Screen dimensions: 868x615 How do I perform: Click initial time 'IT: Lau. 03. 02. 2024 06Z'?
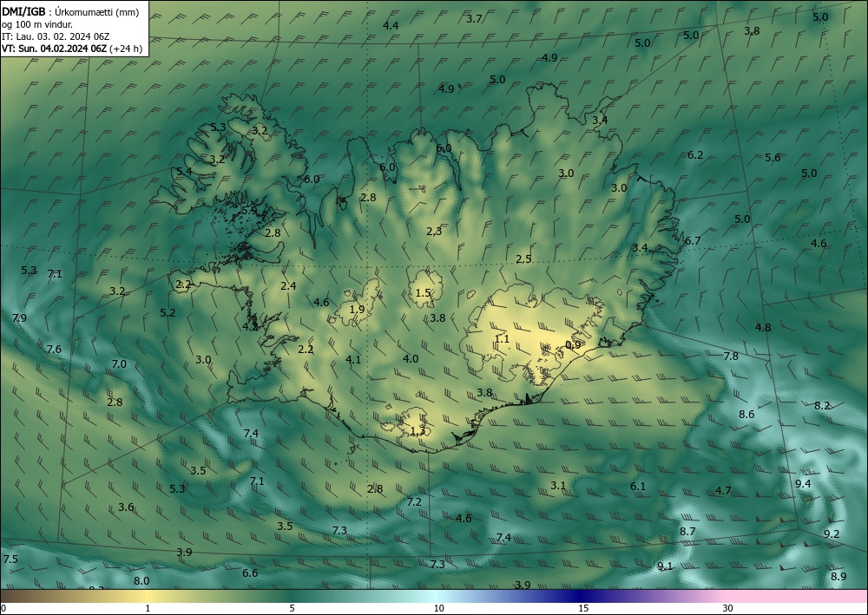click(56, 36)
